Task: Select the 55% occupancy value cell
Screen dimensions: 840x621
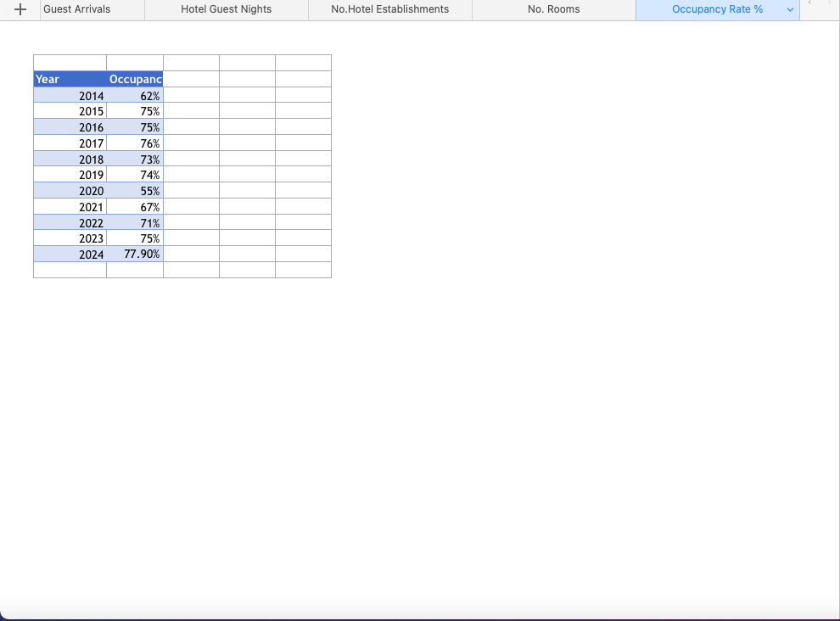Action: pos(135,191)
